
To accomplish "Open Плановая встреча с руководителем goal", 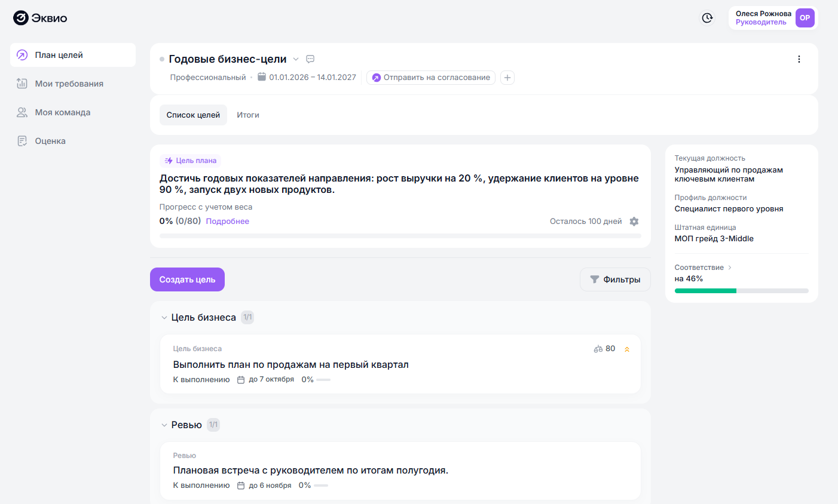I will [400, 471].
